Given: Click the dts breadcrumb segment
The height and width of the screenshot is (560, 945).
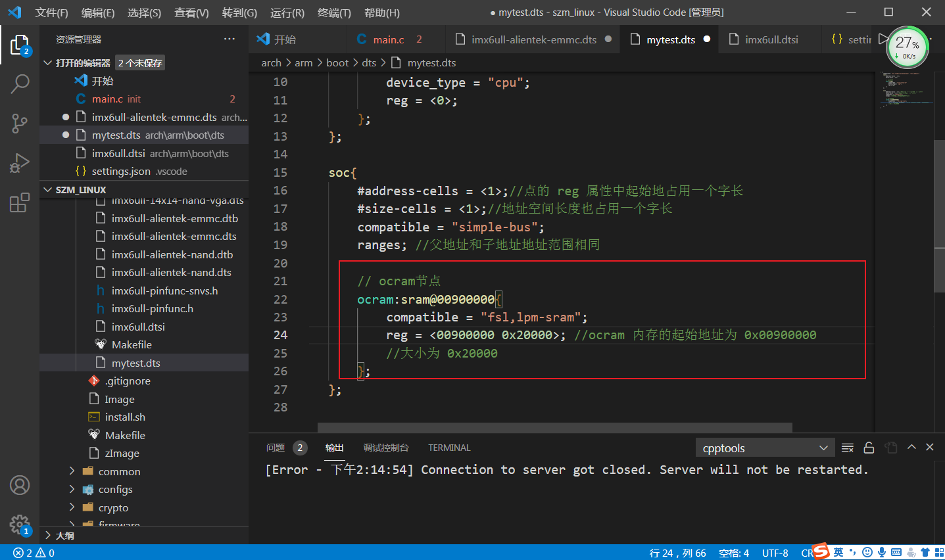Looking at the screenshot, I should (369, 62).
